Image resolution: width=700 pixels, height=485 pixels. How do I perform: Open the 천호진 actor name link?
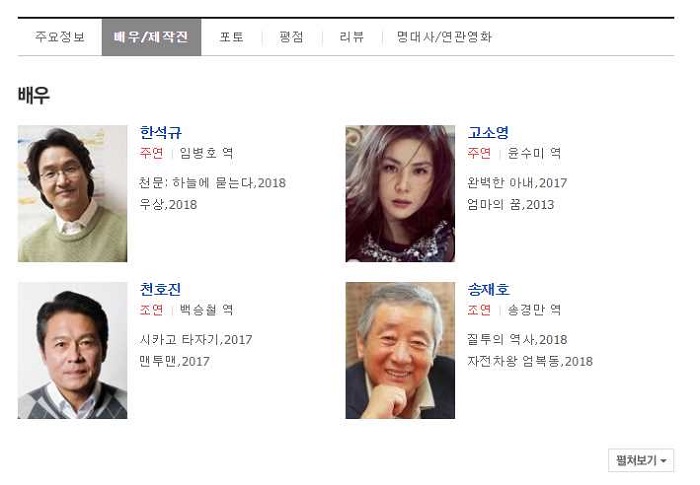[160, 289]
